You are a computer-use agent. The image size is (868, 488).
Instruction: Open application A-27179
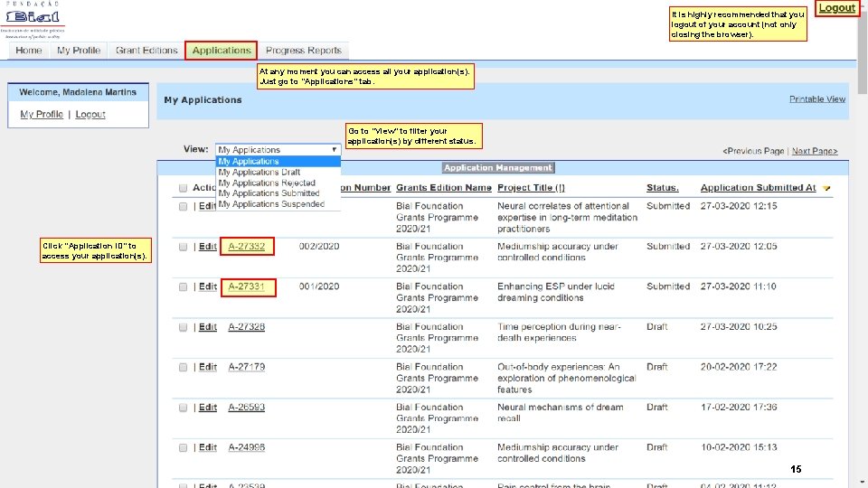pyautogui.click(x=246, y=368)
